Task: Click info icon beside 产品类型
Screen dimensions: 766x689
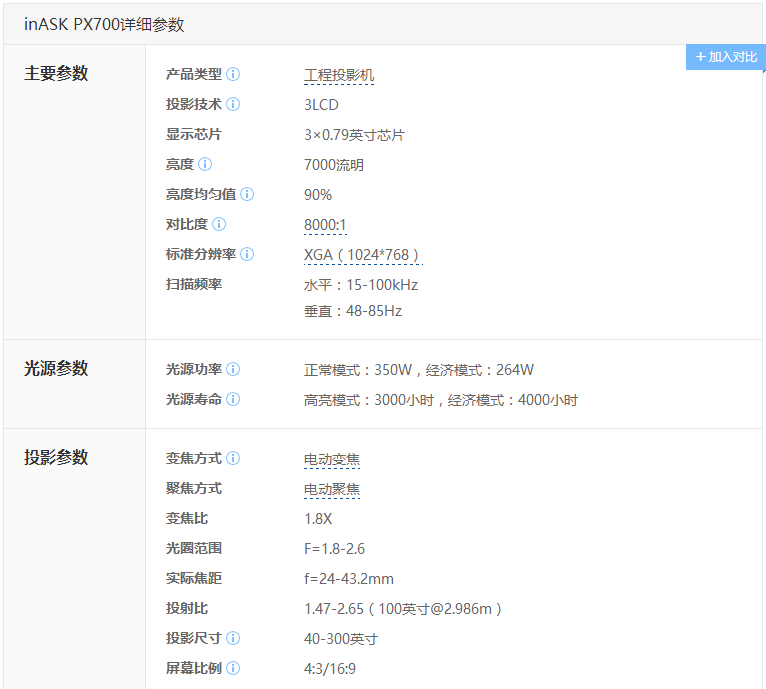Action: (233, 74)
